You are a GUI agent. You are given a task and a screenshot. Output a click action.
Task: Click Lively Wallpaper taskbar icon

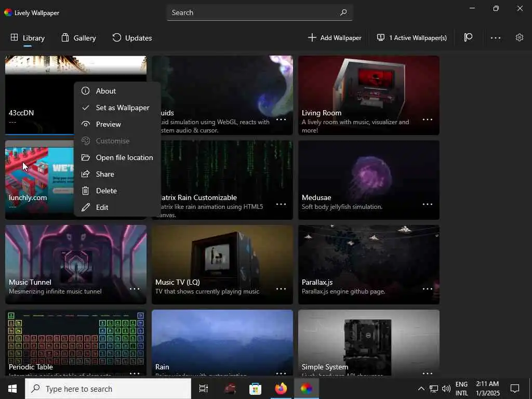click(306, 389)
